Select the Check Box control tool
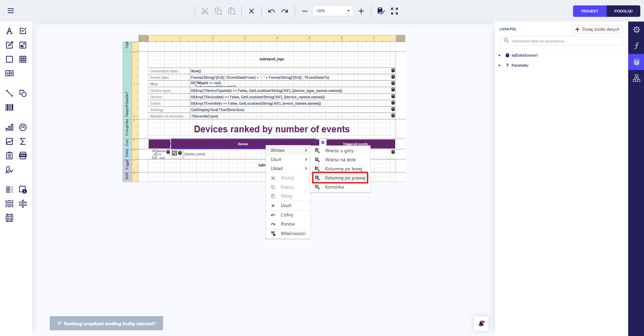Screen dimensions: 644x336 point(23,31)
